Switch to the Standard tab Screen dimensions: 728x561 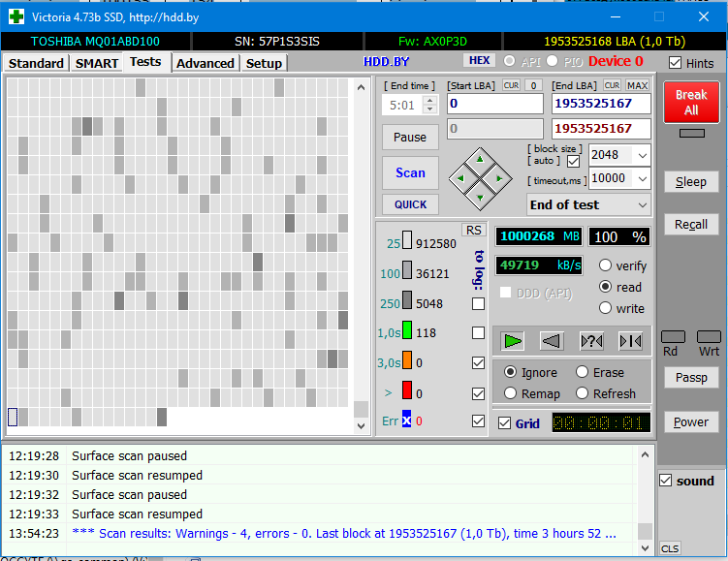click(36, 63)
